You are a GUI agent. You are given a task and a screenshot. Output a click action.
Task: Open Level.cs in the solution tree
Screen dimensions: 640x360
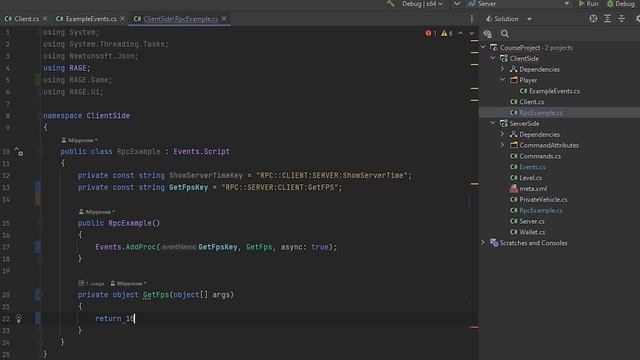[531, 178]
